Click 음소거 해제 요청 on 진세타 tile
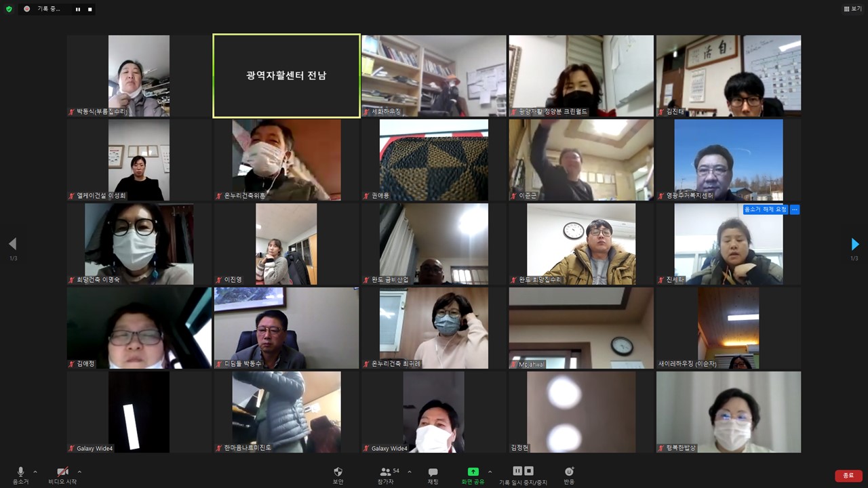This screenshot has height=488, width=868. click(x=765, y=209)
